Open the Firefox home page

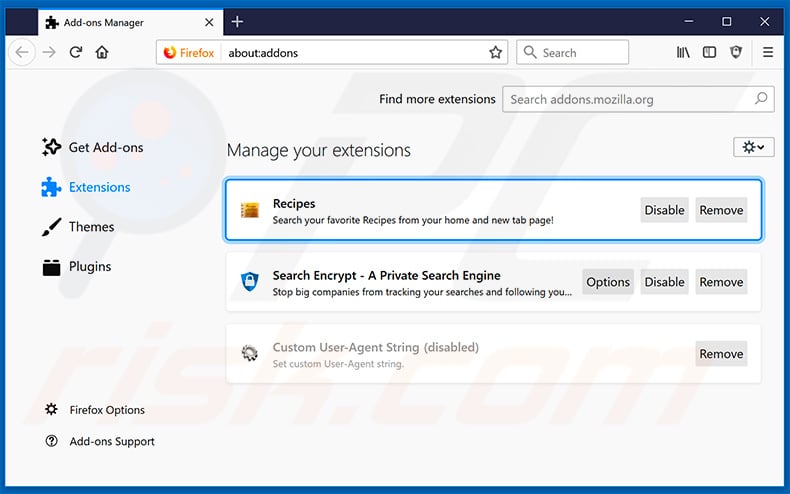(102, 52)
